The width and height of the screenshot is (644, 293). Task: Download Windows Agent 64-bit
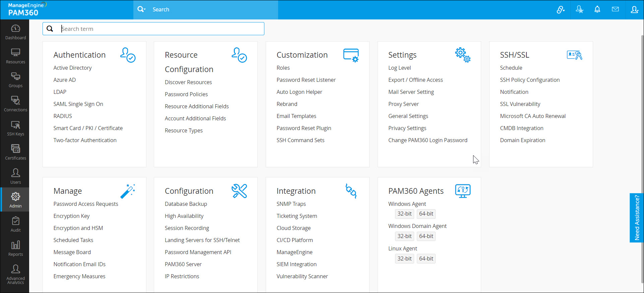pos(426,214)
